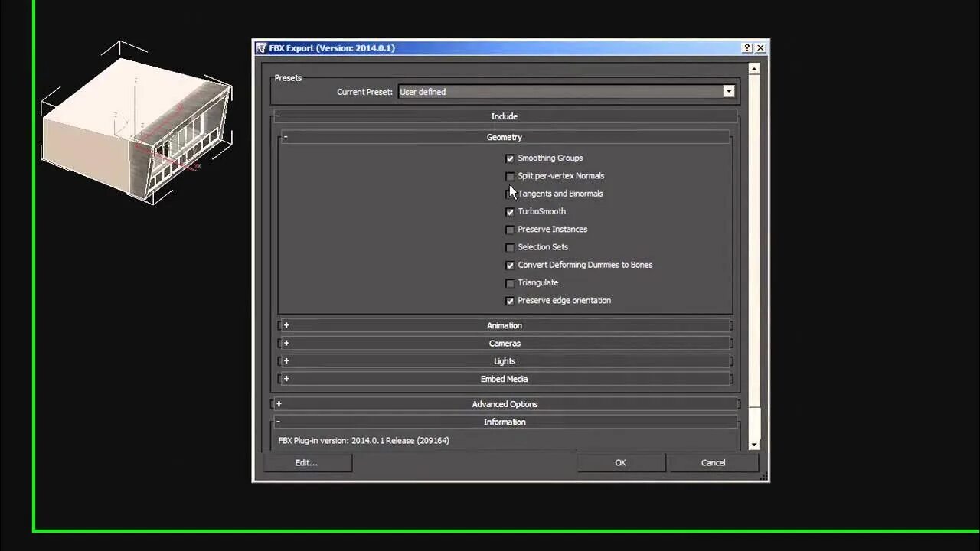Expand the Advanced Options rollout
This screenshot has height=551, width=980.
[x=505, y=404]
